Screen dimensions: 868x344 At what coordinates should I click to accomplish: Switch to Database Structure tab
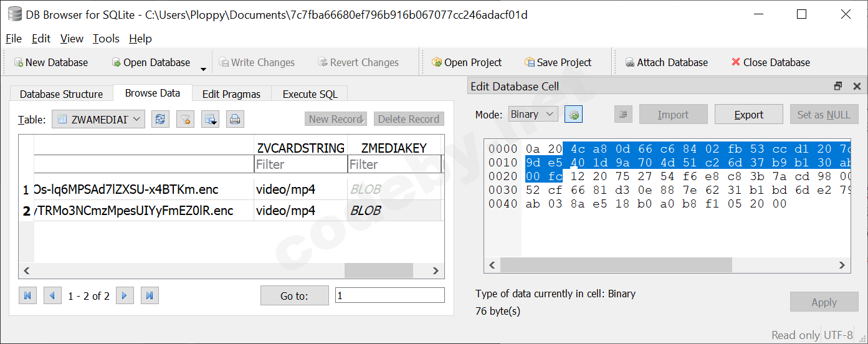[61, 94]
